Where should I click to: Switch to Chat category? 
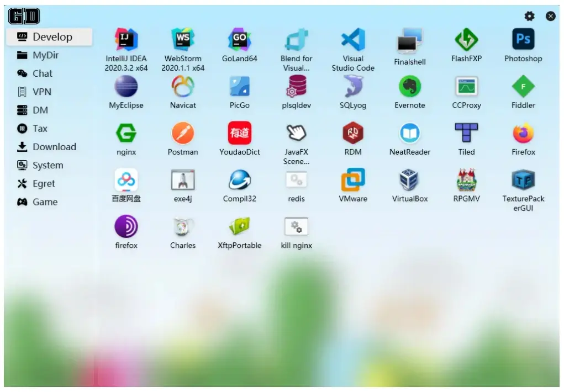tap(49, 73)
